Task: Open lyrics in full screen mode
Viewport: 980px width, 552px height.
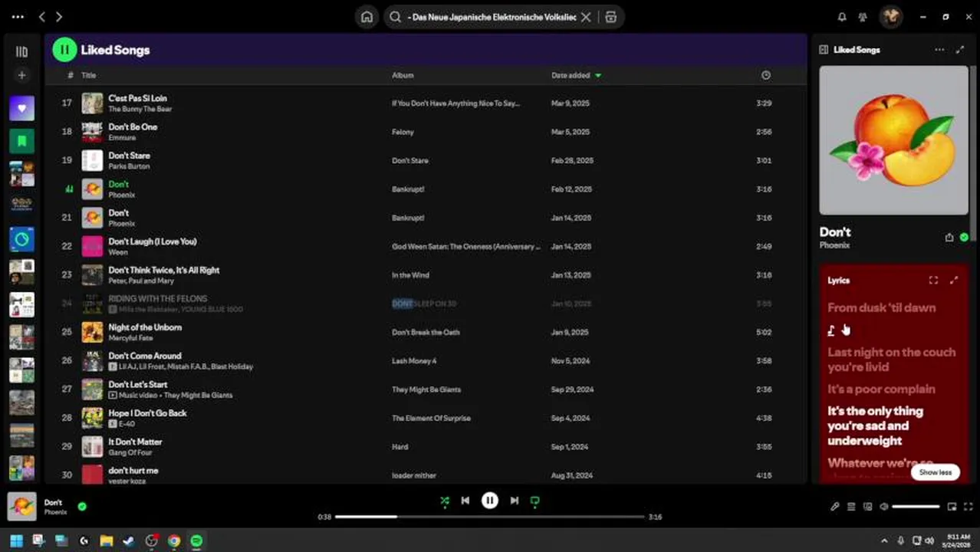Action: [933, 281]
